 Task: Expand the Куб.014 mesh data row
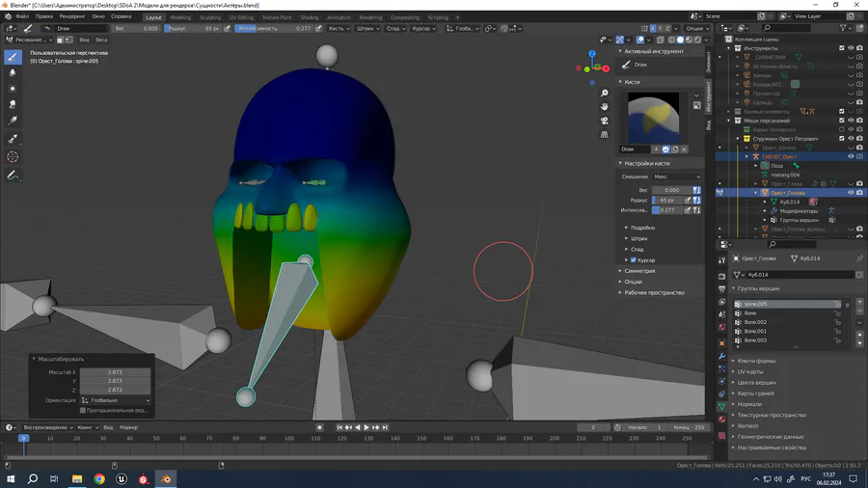765,202
